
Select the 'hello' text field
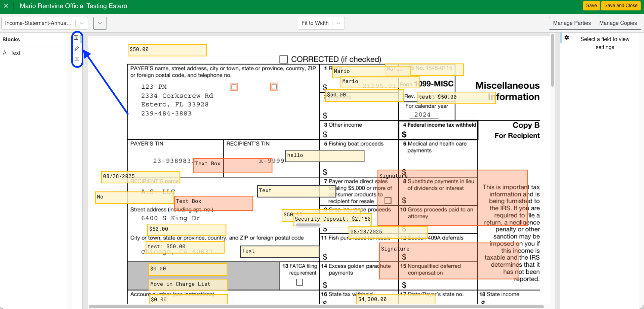click(x=325, y=156)
